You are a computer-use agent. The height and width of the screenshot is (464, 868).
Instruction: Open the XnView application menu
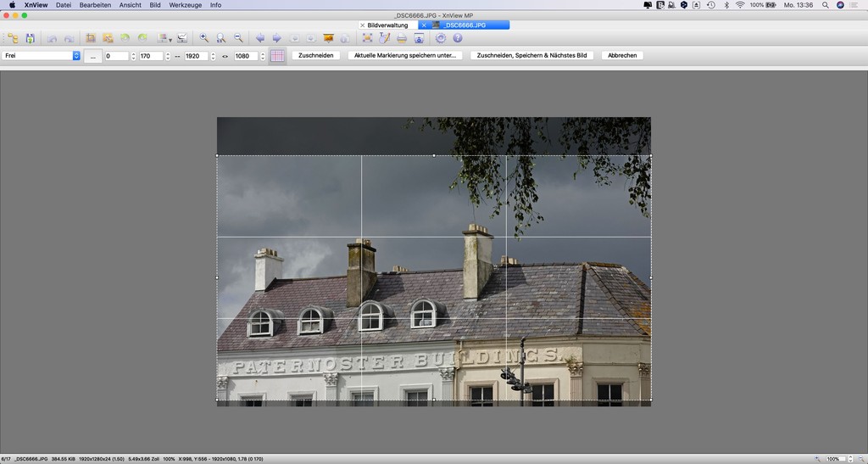point(36,5)
